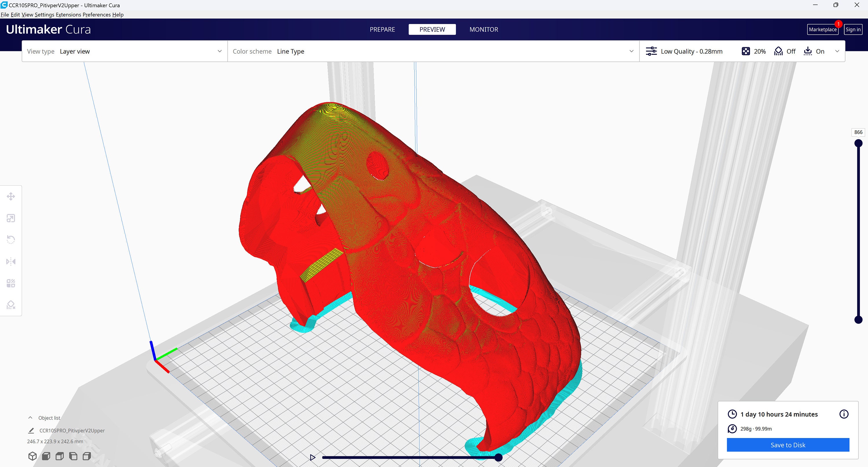Select the Scale tool
Screen dimensions: 868x467
coord(11,218)
